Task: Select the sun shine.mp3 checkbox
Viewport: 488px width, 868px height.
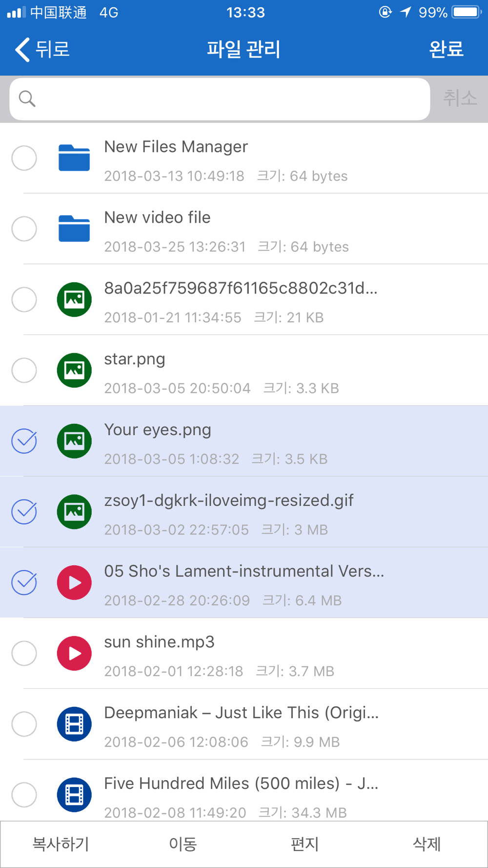Action: (24, 653)
